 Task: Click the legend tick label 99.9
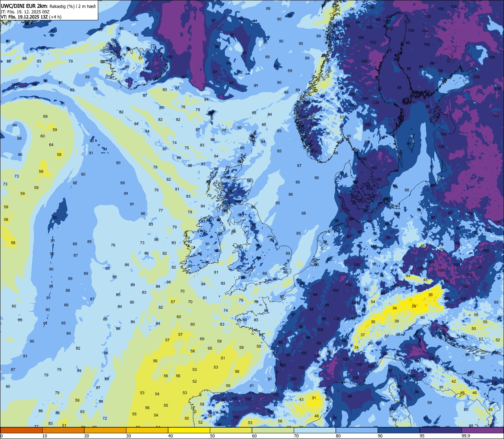(466, 436)
